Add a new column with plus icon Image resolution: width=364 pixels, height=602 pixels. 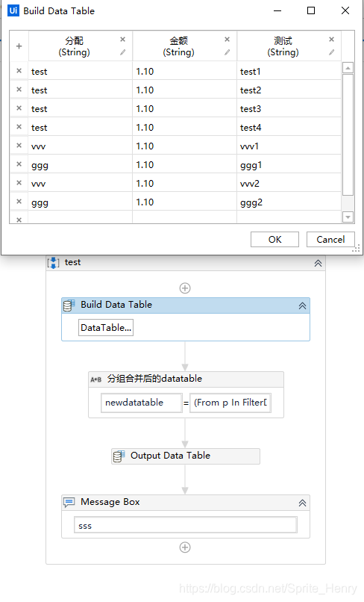19,46
